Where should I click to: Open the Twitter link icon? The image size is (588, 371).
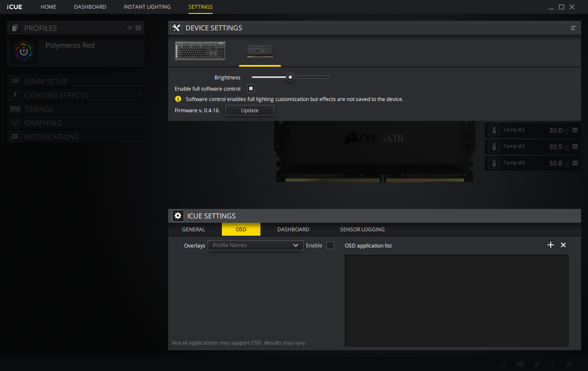pos(536,364)
